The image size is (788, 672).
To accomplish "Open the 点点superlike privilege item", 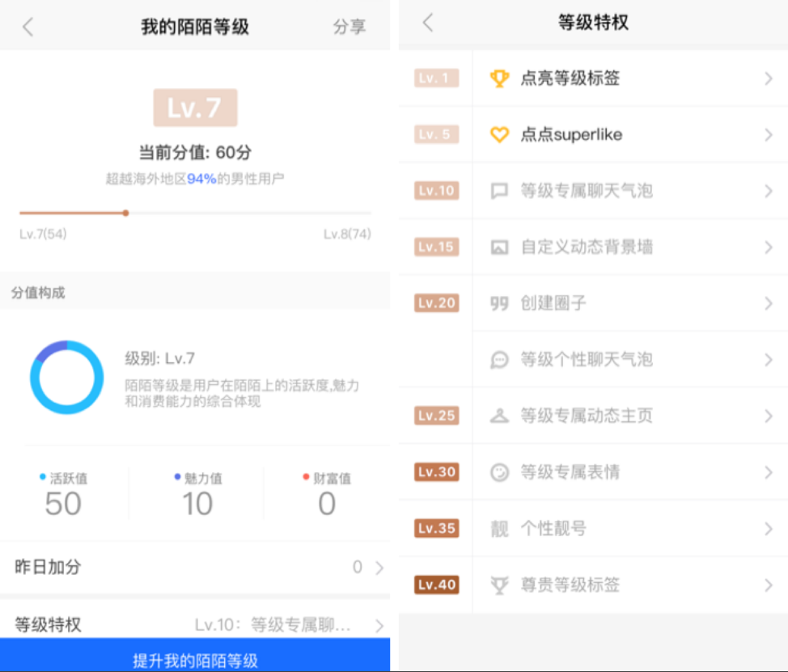I will tap(630, 134).
